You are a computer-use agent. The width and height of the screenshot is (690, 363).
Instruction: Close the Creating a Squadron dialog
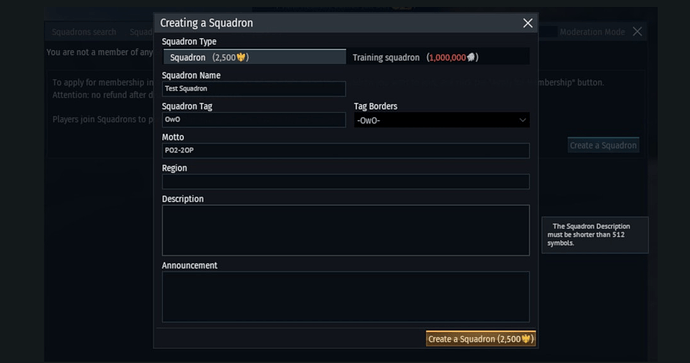point(528,23)
